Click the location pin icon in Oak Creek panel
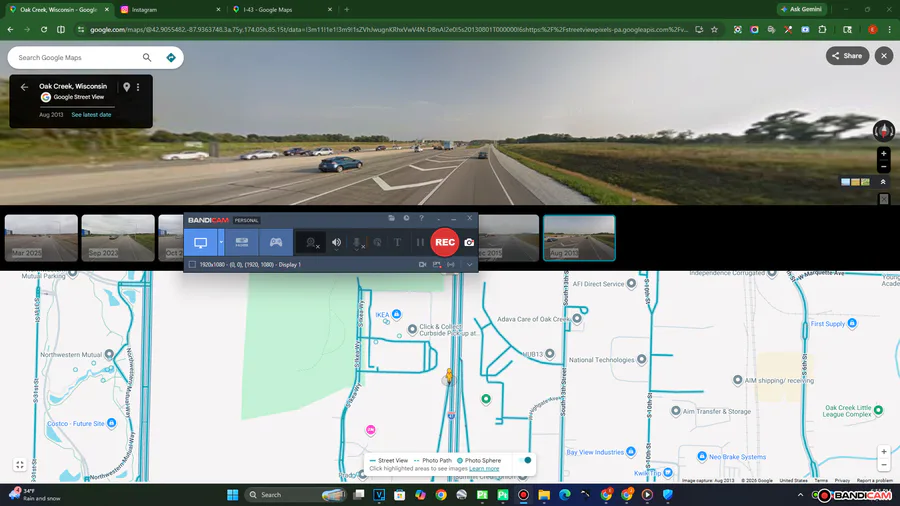Image resolution: width=900 pixels, height=506 pixels. click(x=126, y=87)
